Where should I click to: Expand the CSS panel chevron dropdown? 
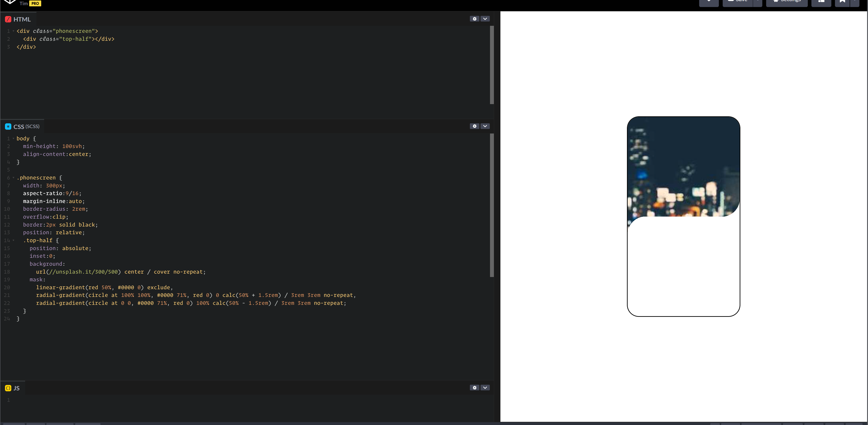pyautogui.click(x=485, y=126)
